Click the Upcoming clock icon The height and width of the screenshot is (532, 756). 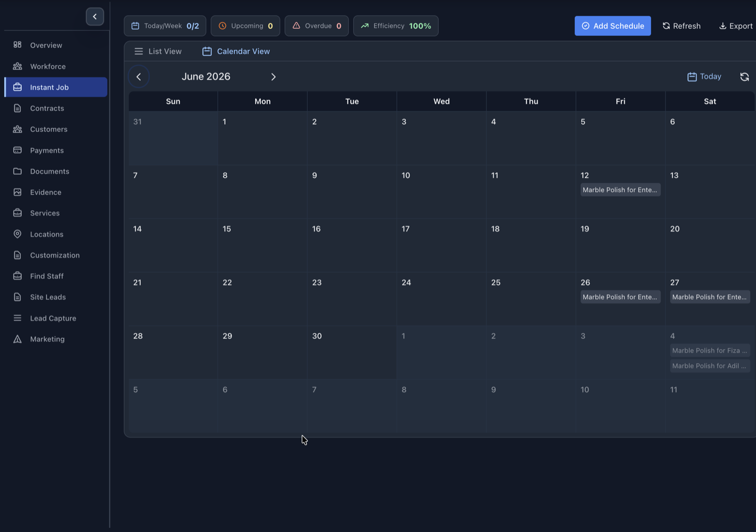(223, 26)
